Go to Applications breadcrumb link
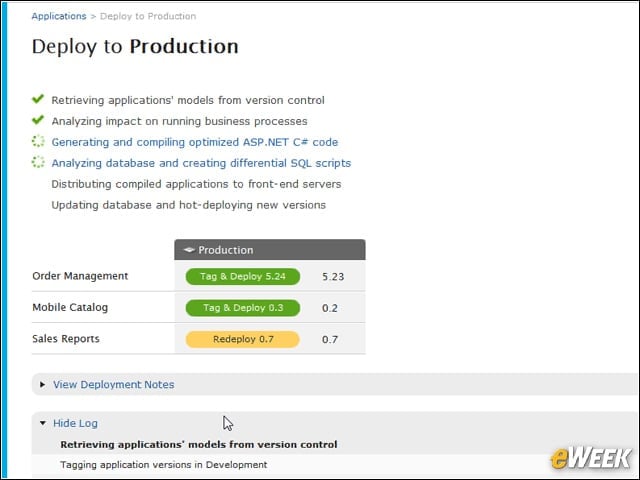 click(x=59, y=16)
